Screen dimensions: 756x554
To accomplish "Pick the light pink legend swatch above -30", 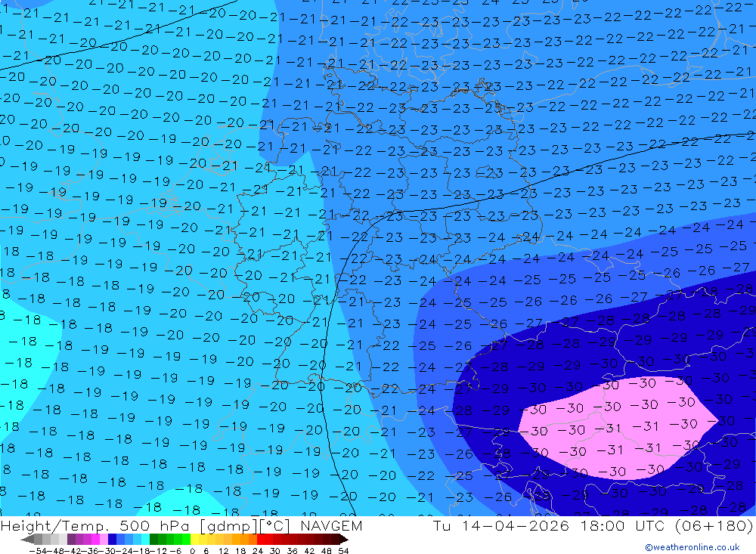I will pos(104,540).
